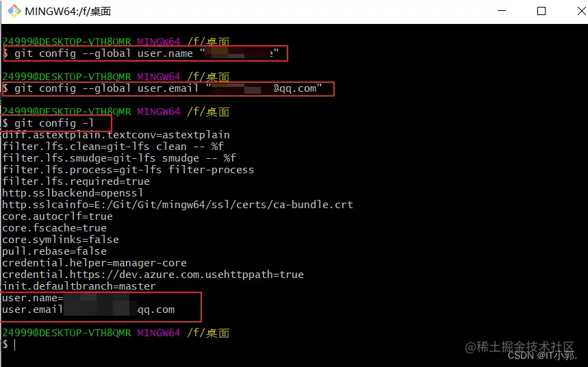Click the init.defaultbranch=master output line

(79, 286)
